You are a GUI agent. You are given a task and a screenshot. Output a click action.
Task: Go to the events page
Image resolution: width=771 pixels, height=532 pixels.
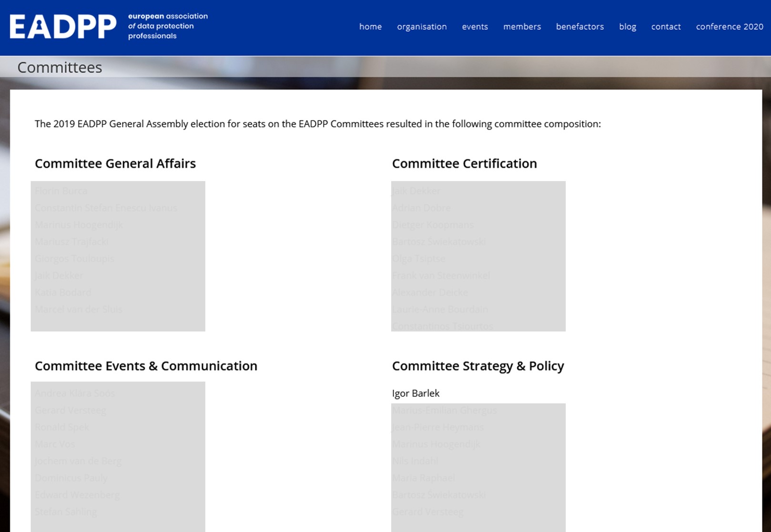tap(475, 27)
